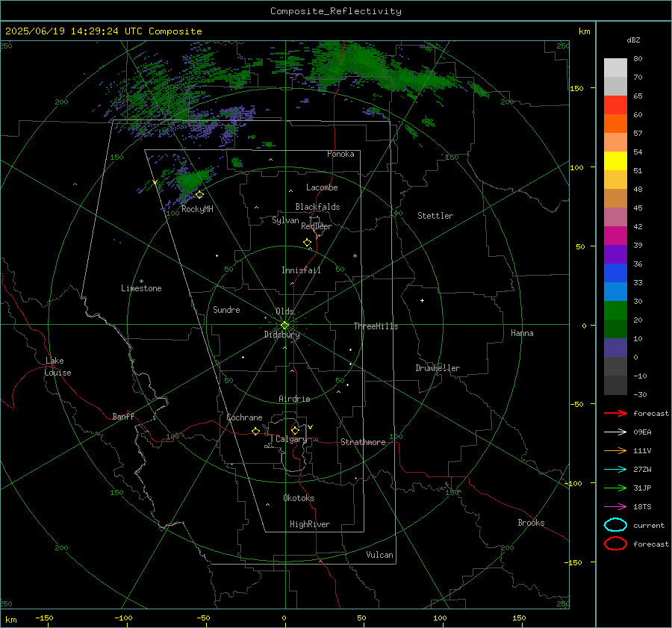
Task: Click the red forecast arrow in legend
Action: click(615, 413)
